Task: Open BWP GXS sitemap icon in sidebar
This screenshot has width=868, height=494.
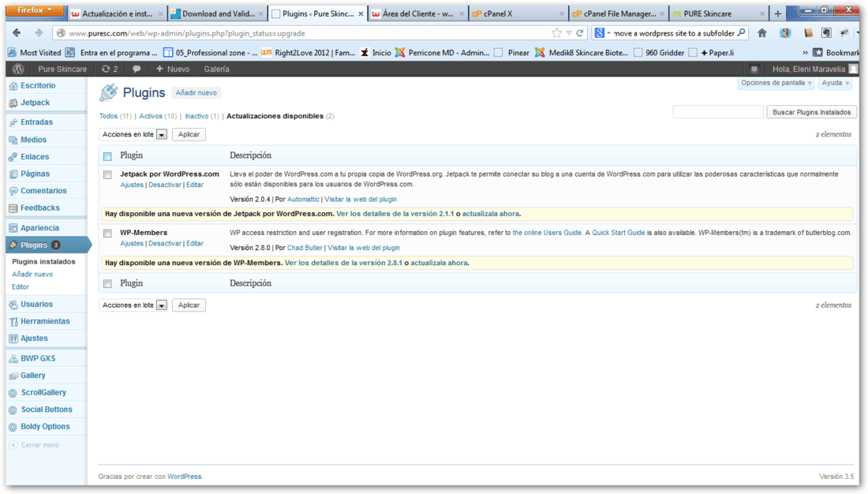Action: click(x=13, y=359)
